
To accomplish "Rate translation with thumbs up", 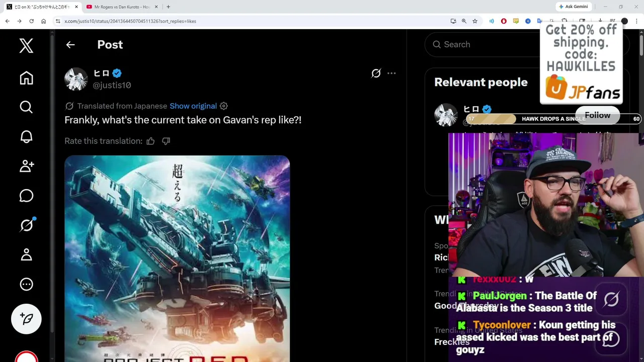I will click(150, 141).
